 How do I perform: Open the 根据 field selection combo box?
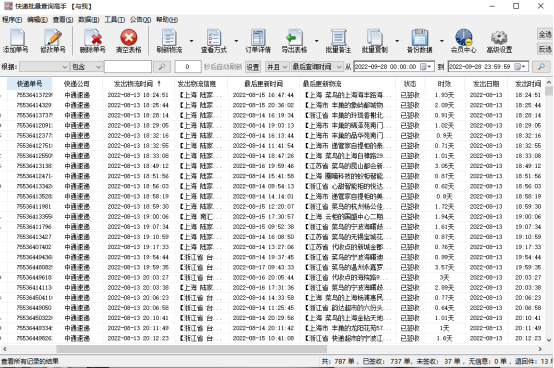point(44,66)
